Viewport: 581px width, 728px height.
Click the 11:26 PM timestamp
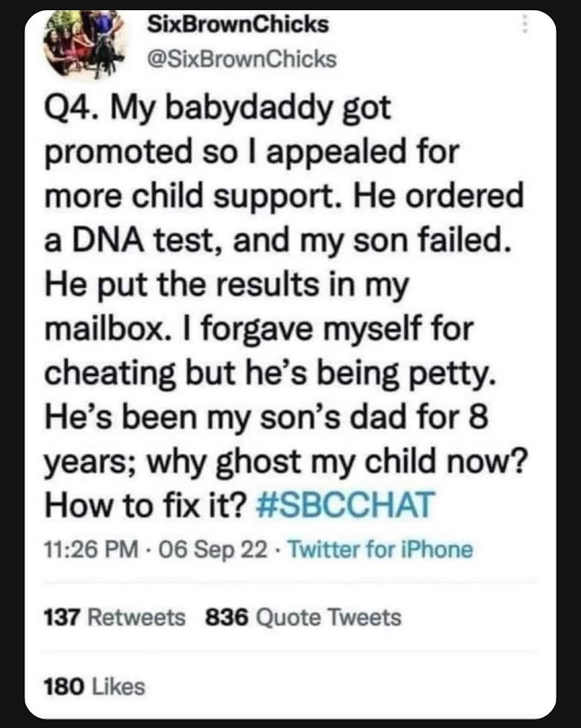point(91,549)
